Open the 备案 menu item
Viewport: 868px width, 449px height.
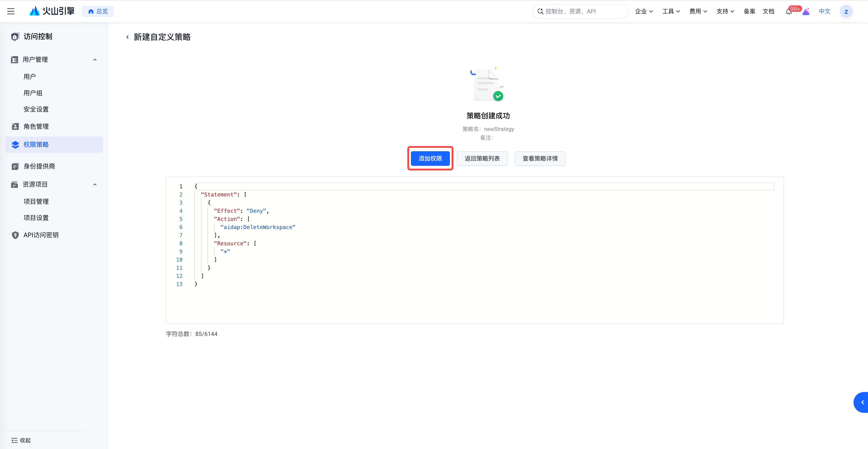click(x=749, y=12)
